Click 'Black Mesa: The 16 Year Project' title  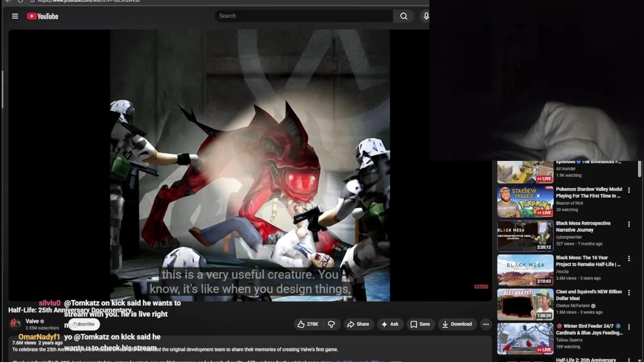588,261
